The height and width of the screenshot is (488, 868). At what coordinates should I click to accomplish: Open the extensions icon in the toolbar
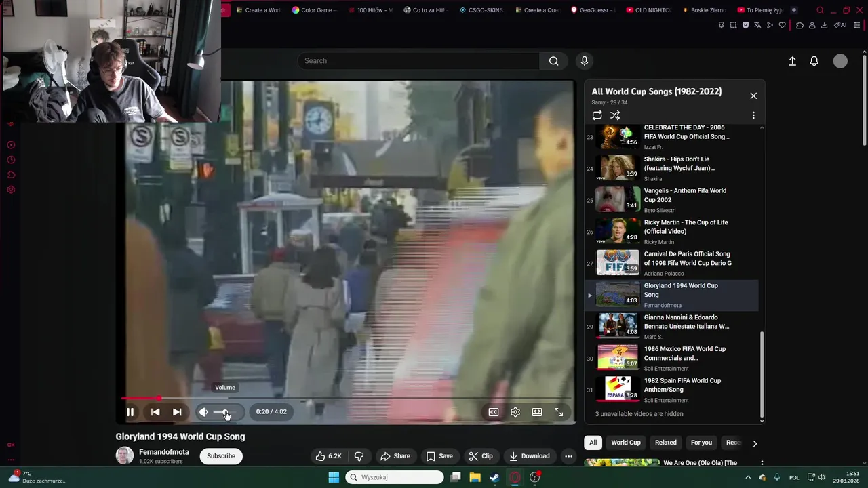800,25
